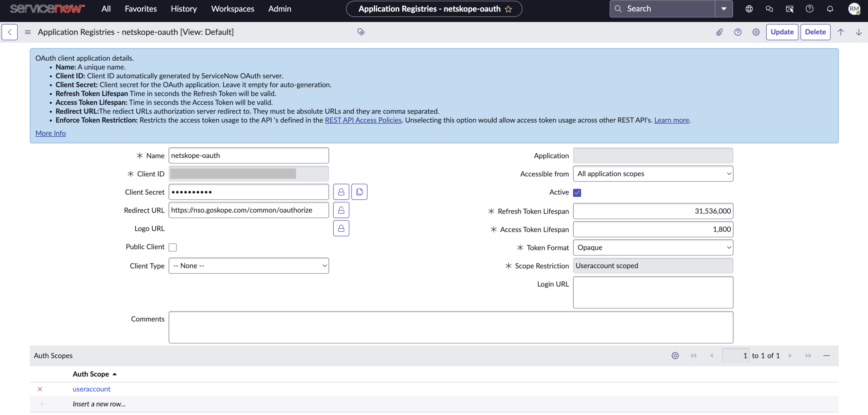This screenshot has height=415, width=868.
Task: Open the attachments paperclip icon
Action: point(719,32)
